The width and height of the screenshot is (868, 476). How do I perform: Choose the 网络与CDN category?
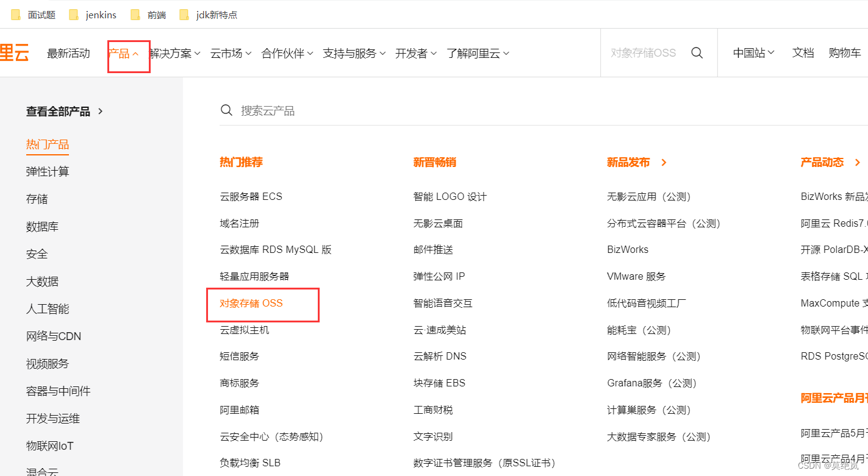tap(54, 336)
